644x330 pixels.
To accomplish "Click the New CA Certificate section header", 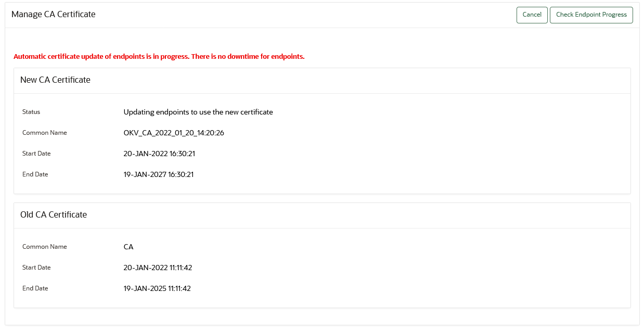I will (55, 80).
